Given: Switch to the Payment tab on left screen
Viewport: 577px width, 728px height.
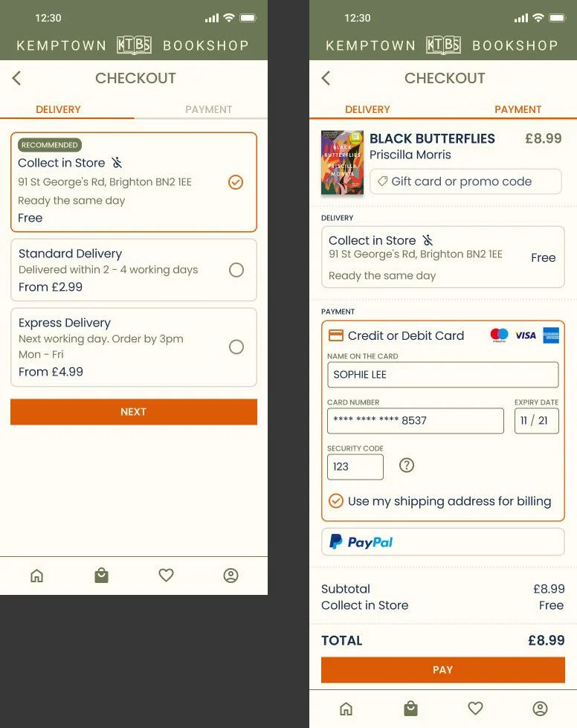Looking at the screenshot, I should coord(208,109).
